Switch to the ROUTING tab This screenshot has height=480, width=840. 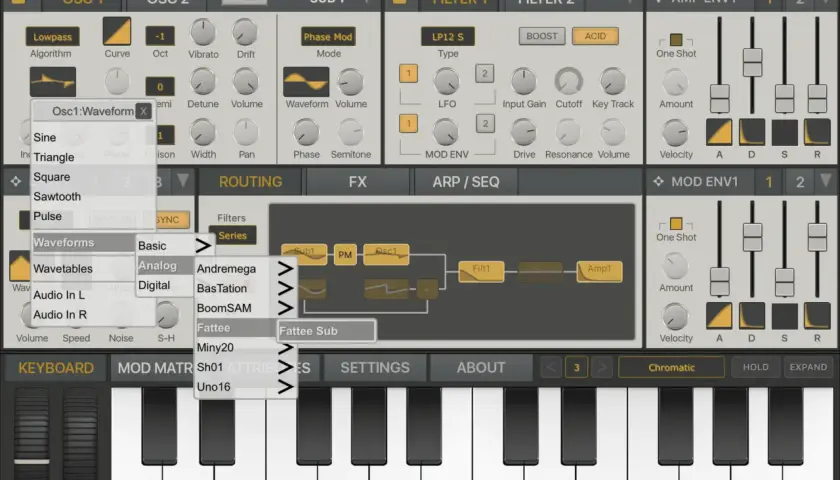tap(250, 182)
